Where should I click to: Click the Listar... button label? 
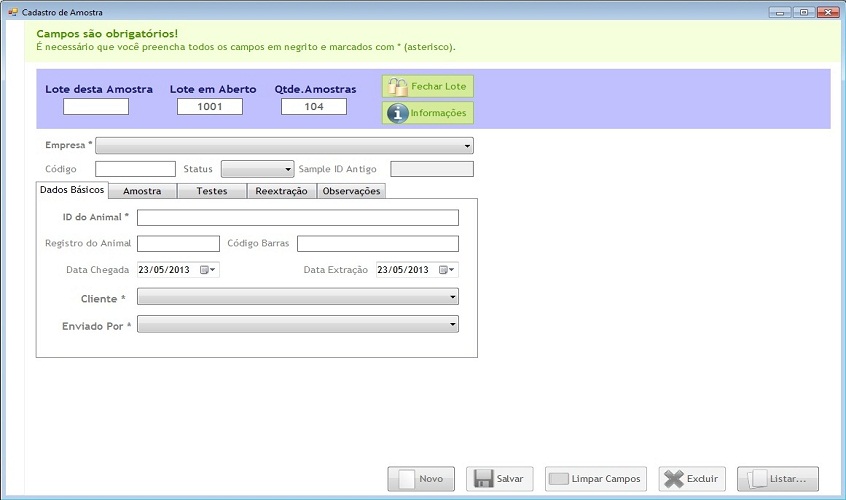coord(788,479)
